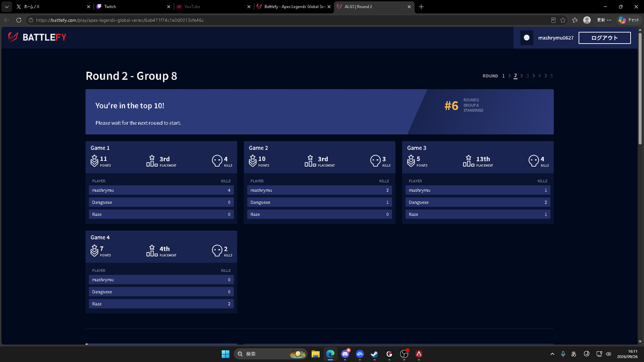Click the browser address bar URL
Screen dimensions: 644x362
tap(120, 20)
